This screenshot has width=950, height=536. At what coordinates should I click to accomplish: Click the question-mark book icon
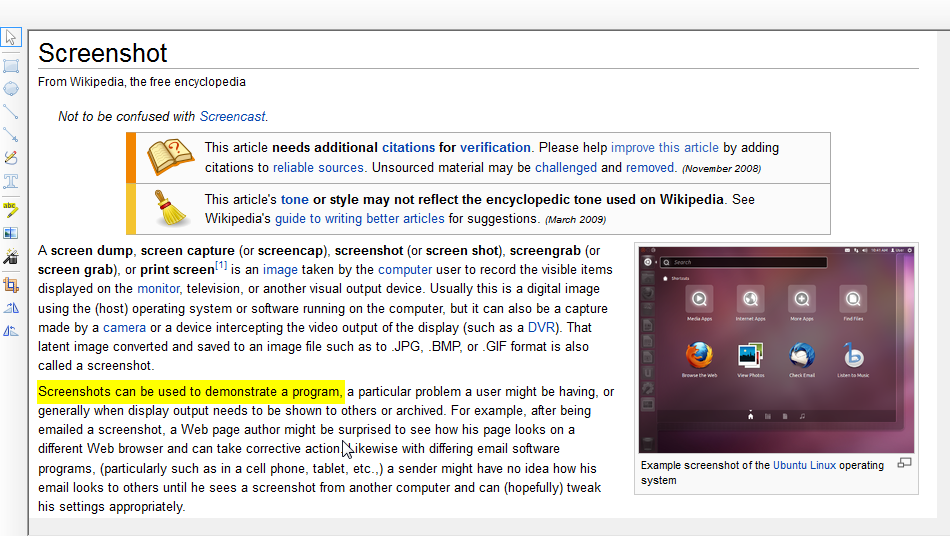click(170, 157)
